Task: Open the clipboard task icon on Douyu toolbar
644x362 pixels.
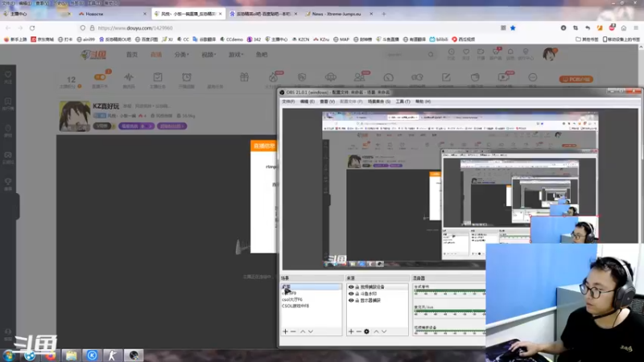Action: (x=158, y=77)
